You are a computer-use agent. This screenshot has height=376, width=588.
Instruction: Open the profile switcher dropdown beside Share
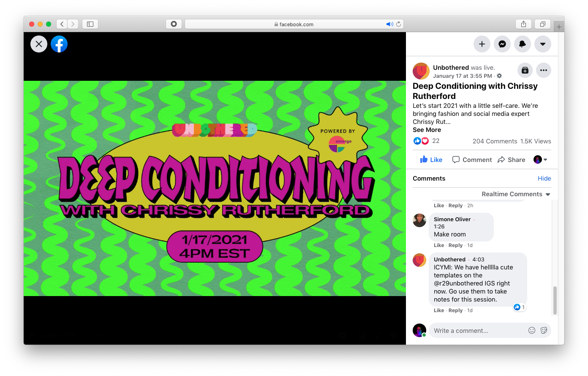click(540, 159)
